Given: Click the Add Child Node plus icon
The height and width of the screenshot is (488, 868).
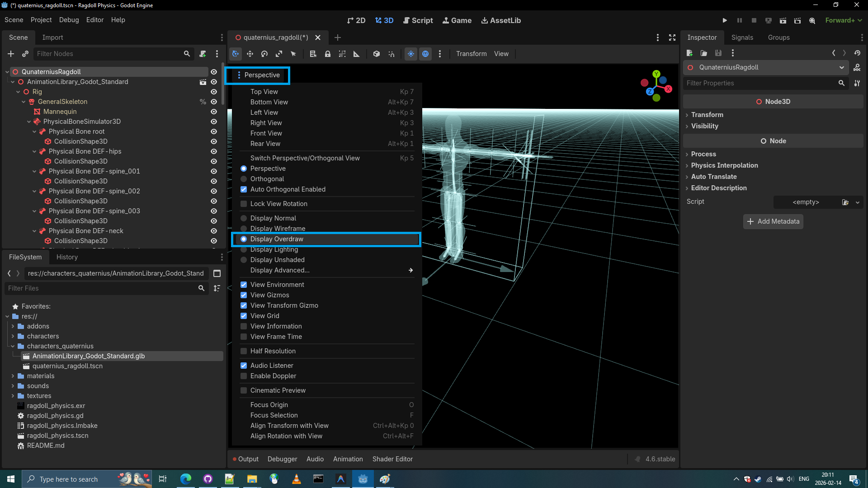Looking at the screenshot, I should coord(11,54).
